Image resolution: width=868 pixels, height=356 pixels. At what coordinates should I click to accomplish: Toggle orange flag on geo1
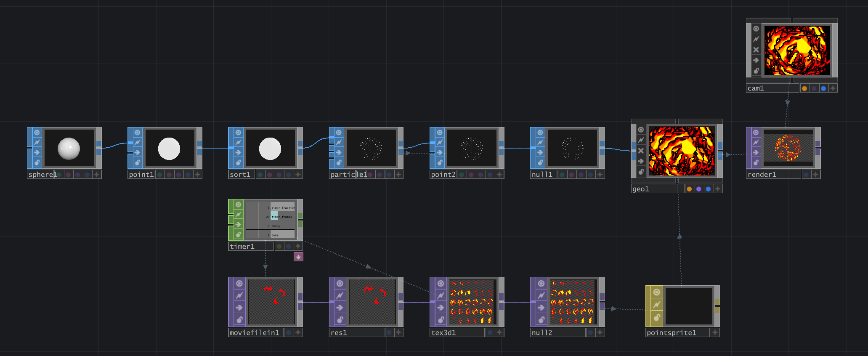point(689,189)
